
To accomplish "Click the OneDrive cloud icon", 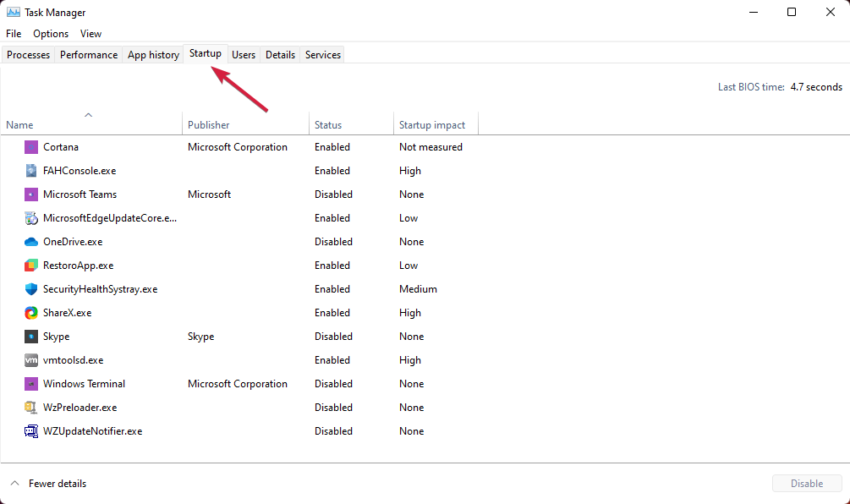I will (31, 242).
